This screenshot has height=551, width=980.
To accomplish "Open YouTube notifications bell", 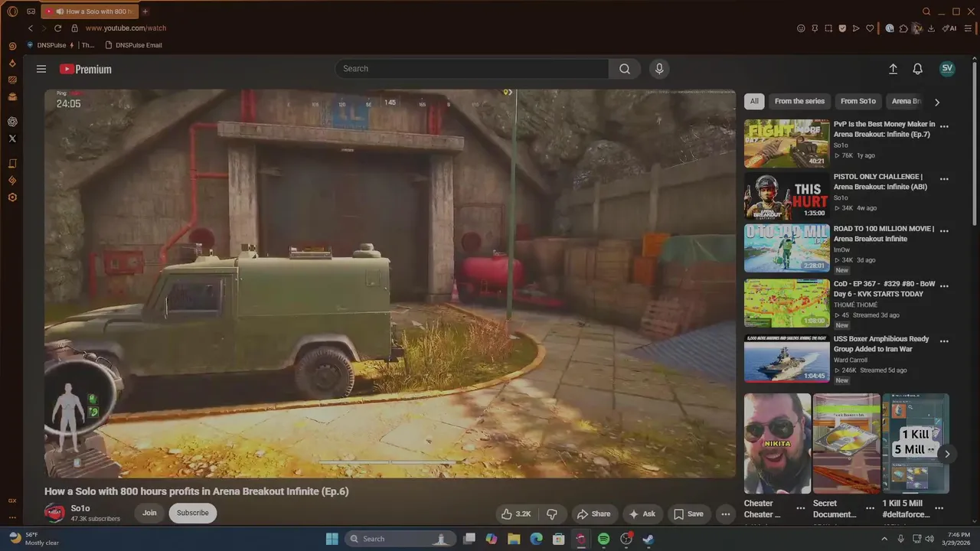I will pos(917,69).
